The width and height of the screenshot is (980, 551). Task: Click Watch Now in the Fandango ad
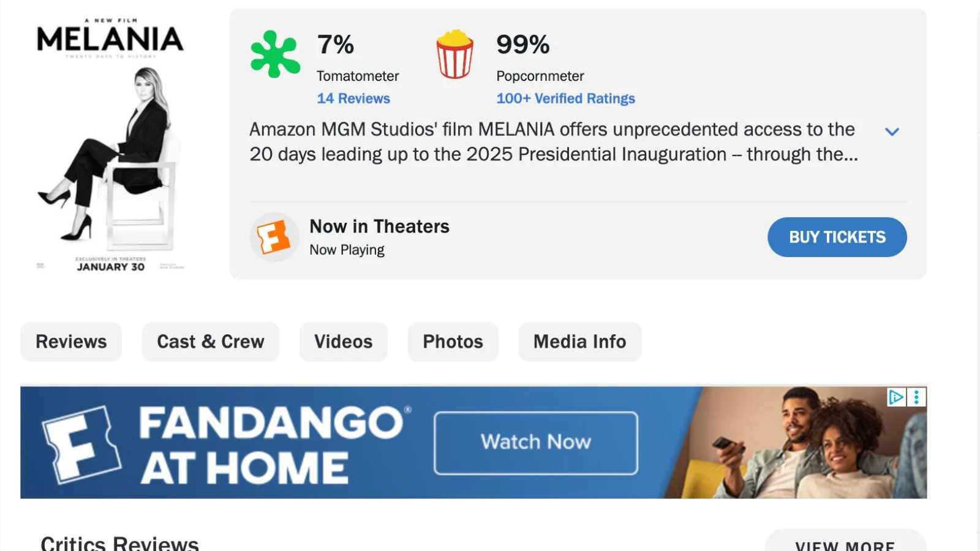click(x=535, y=443)
